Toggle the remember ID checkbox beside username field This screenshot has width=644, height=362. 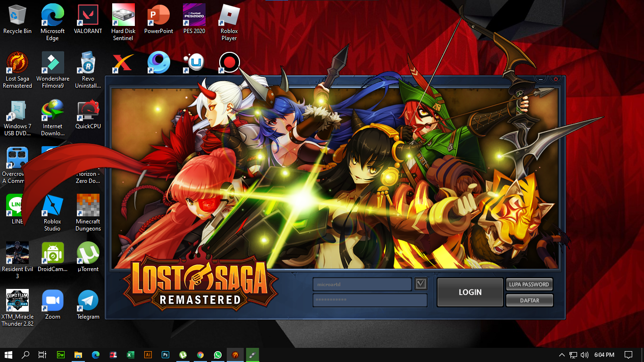(x=421, y=284)
